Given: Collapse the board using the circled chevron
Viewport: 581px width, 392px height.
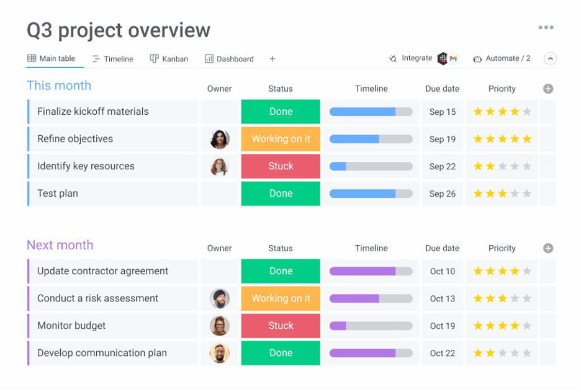Looking at the screenshot, I should (x=550, y=58).
